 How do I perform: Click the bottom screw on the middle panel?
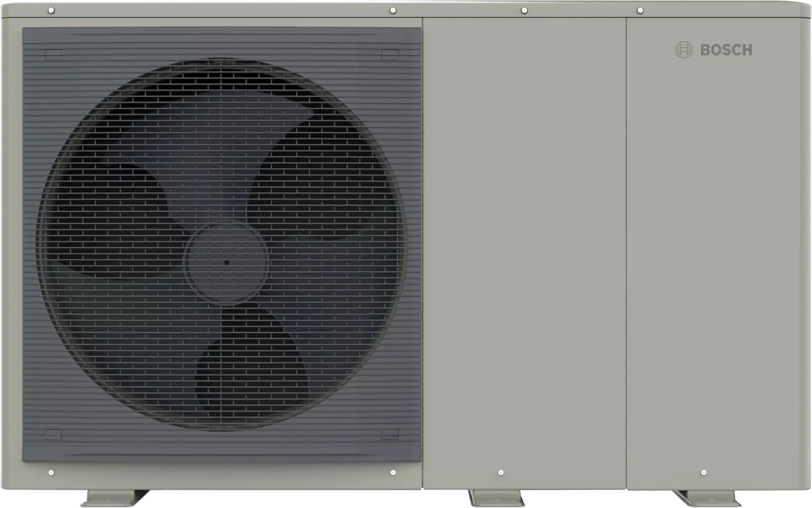coord(501,472)
